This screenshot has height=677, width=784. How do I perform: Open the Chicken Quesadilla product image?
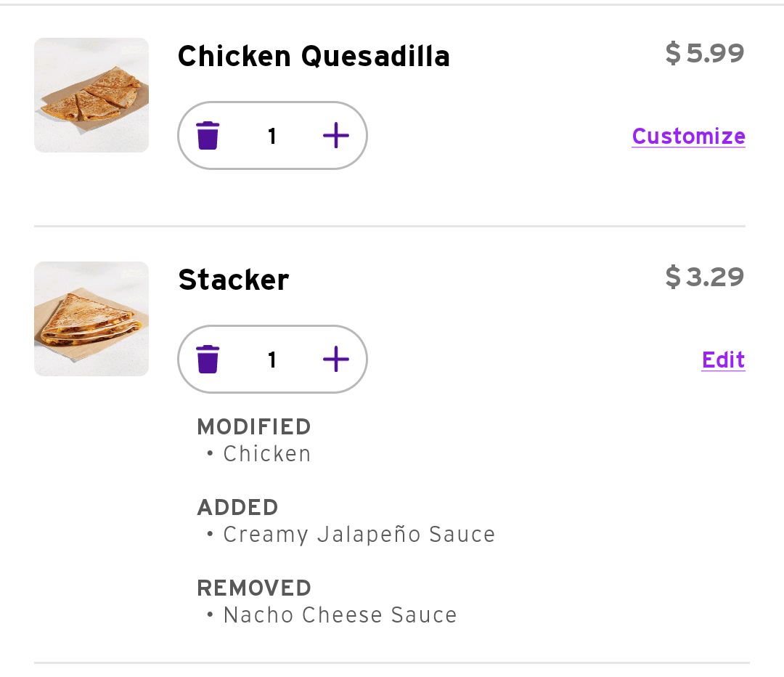[x=91, y=95]
